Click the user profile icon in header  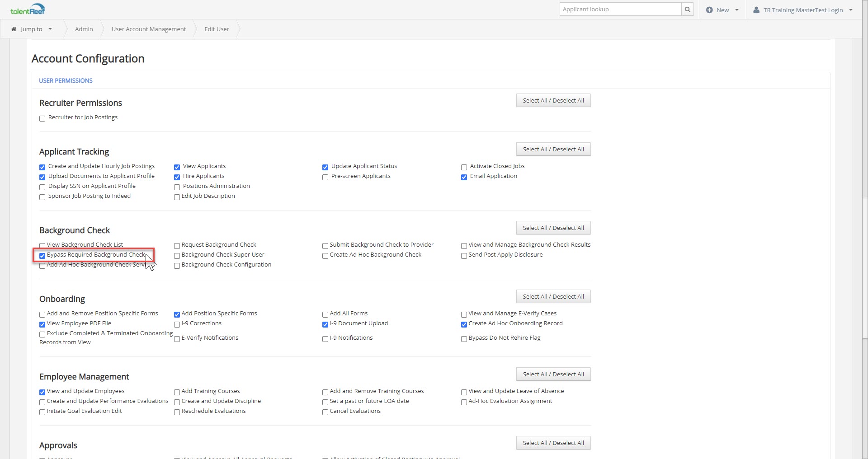pyautogui.click(x=756, y=10)
